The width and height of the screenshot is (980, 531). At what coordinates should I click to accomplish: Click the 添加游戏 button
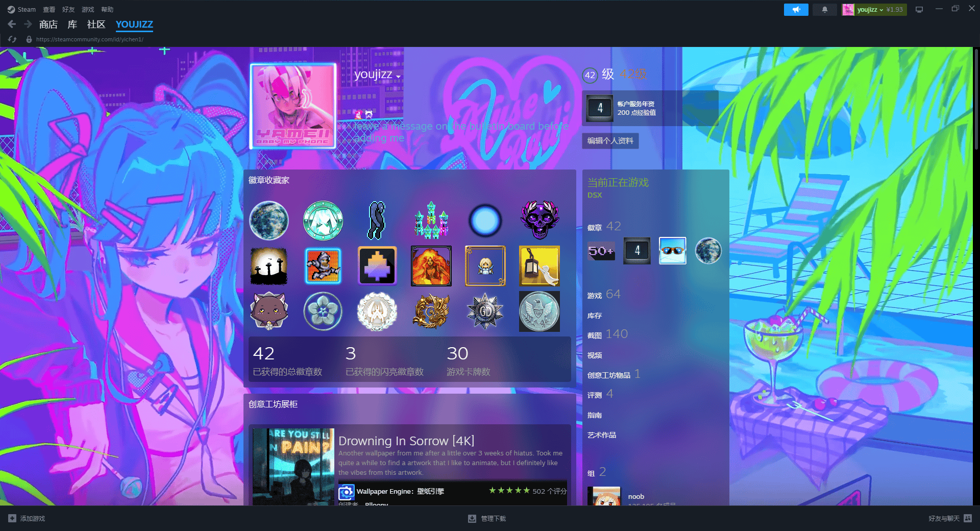click(x=27, y=518)
